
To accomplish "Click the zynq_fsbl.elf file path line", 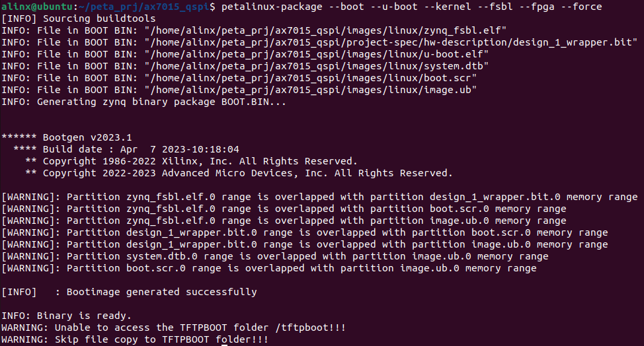I will [254, 30].
